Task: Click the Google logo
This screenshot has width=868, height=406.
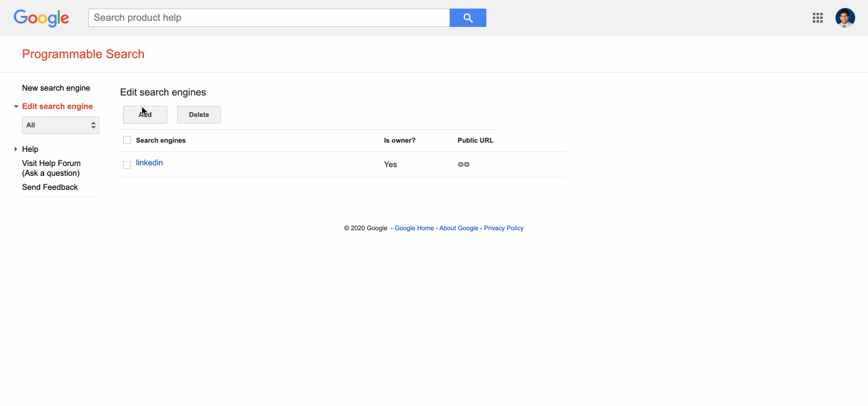Action: pos(42,18)
